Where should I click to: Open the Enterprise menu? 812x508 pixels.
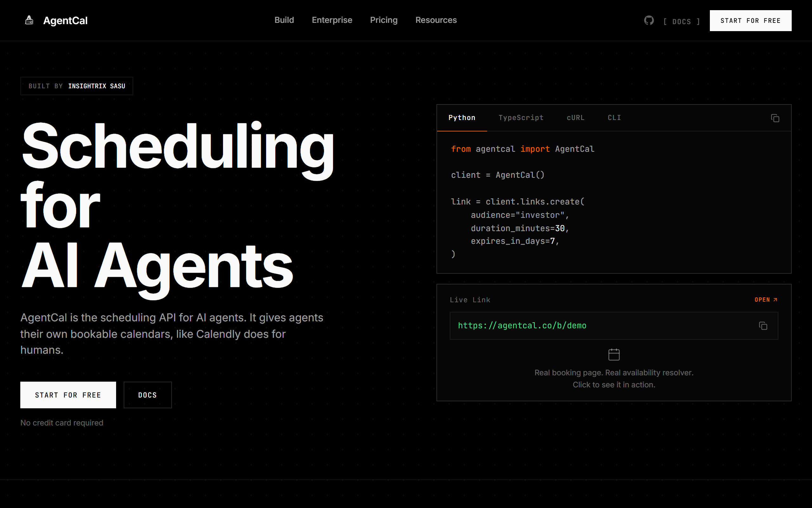pyautogui.click(x=332, y=20)
